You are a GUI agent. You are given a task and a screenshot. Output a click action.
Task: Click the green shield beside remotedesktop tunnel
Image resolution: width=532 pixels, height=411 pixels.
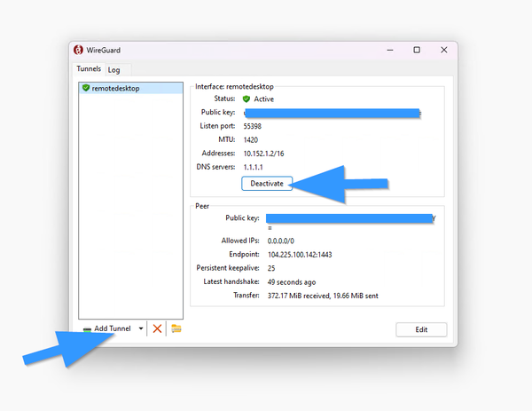(86, 88)
